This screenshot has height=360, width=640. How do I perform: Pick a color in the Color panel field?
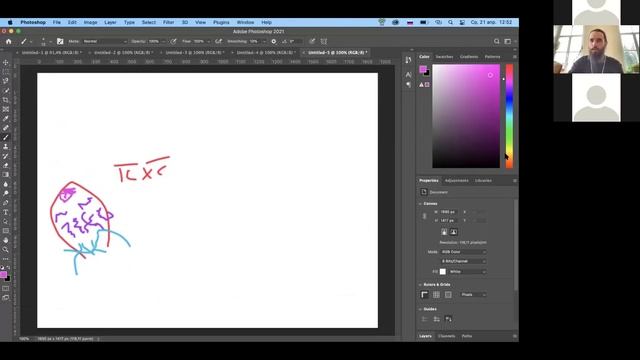466,116
